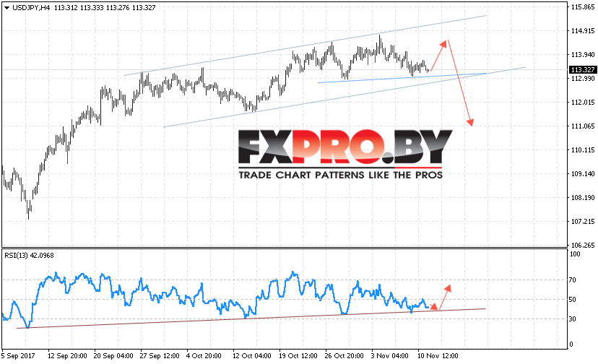Click the 114.915 price axis label
This screenshot has height=364, width=598.
583,31
